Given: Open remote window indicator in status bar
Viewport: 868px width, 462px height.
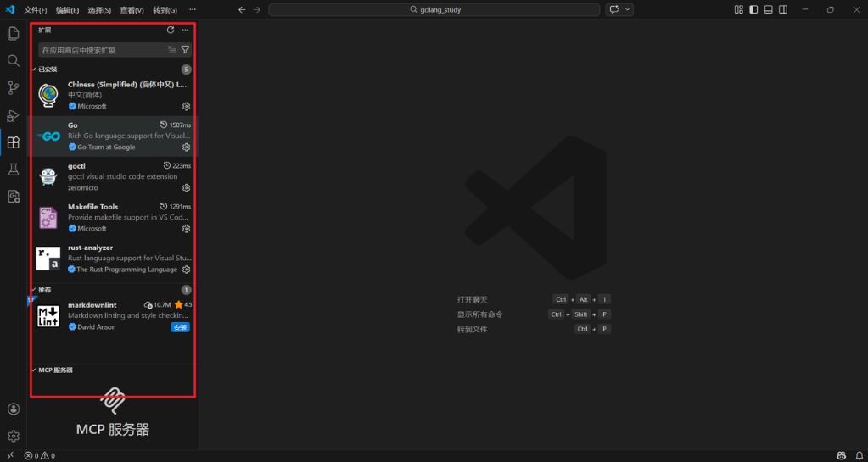Looking at the screenshot, I should (10, 456).
